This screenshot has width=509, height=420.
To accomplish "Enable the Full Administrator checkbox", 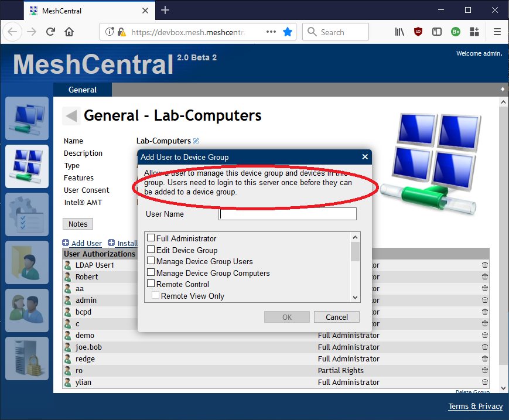I will coord(150,238).
